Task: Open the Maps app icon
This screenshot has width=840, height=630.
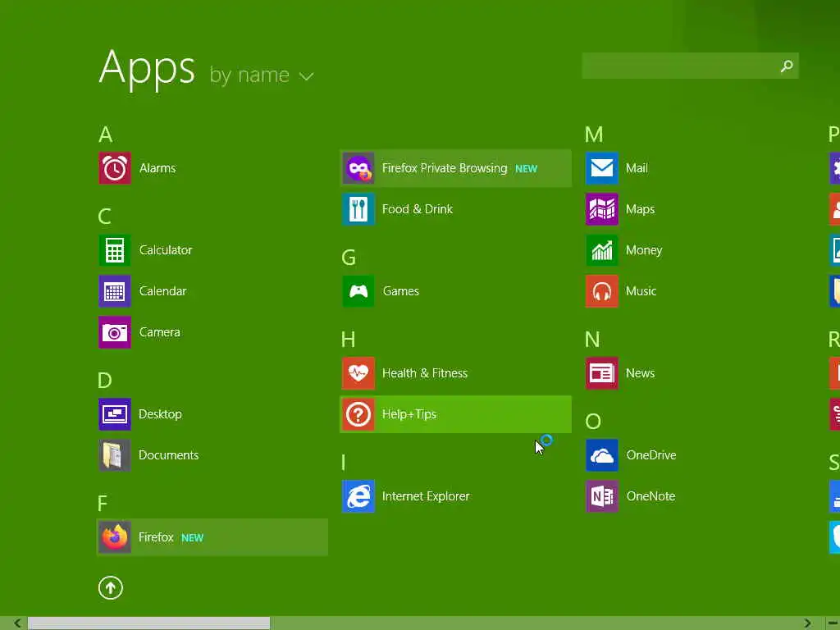Action: click(602, 209)
